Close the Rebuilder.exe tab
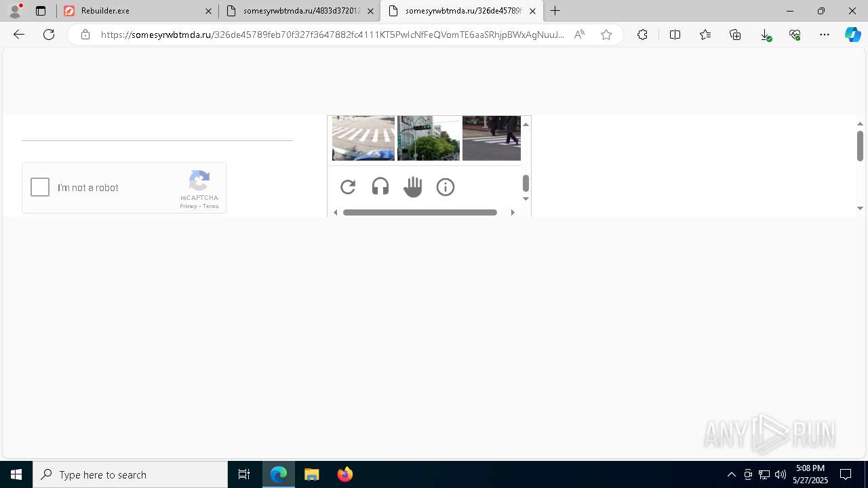The image size is (868, 488). pos(208,11)
